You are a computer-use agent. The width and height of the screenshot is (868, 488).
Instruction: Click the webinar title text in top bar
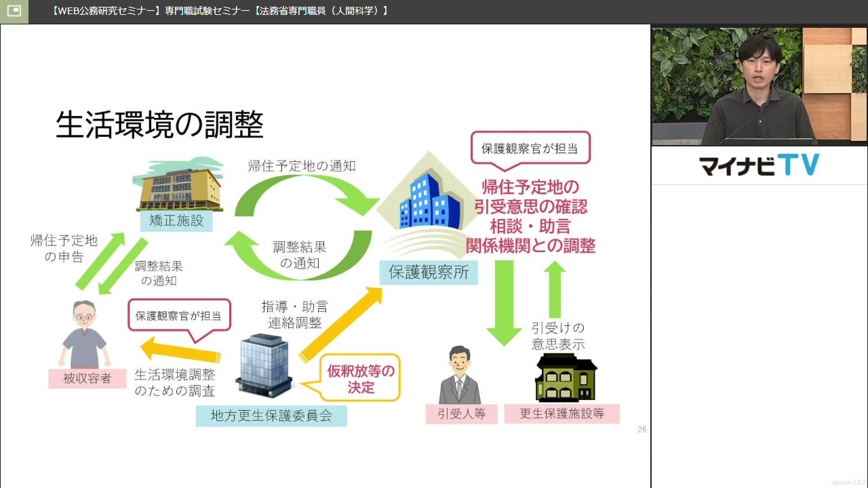pyautogui.click(x=220, y=11)
